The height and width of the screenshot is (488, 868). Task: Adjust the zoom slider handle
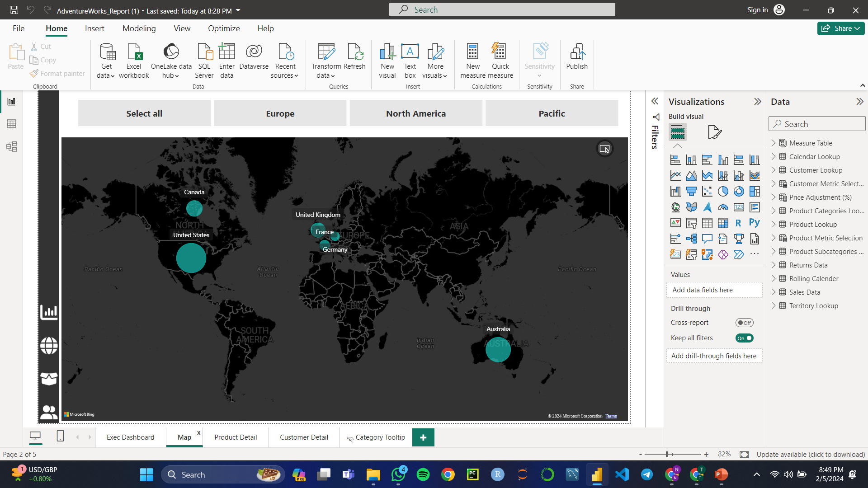667,454
